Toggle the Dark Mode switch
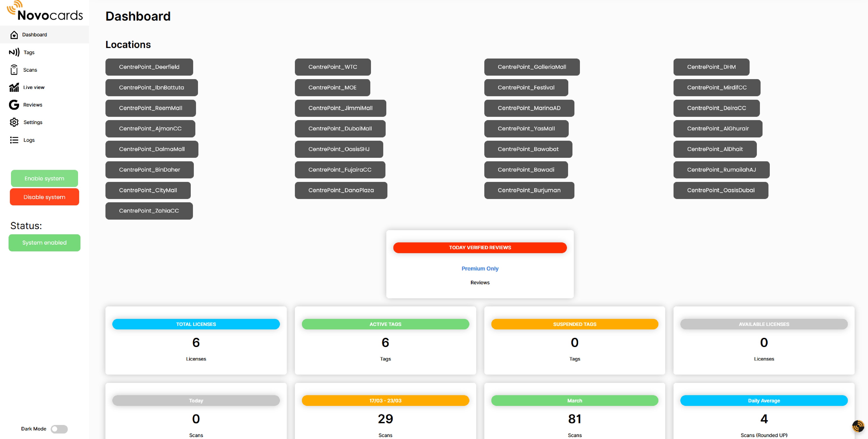868x439 pixels. [59, 429]
